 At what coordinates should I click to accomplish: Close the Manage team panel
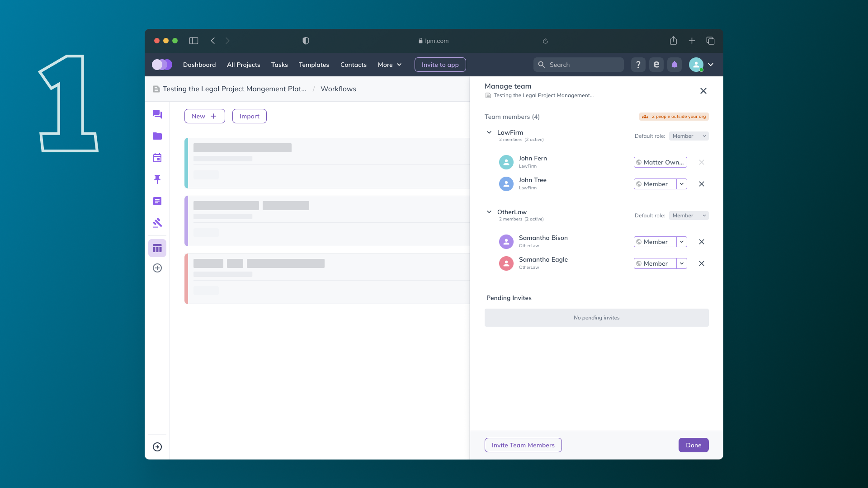click(703, 91)
